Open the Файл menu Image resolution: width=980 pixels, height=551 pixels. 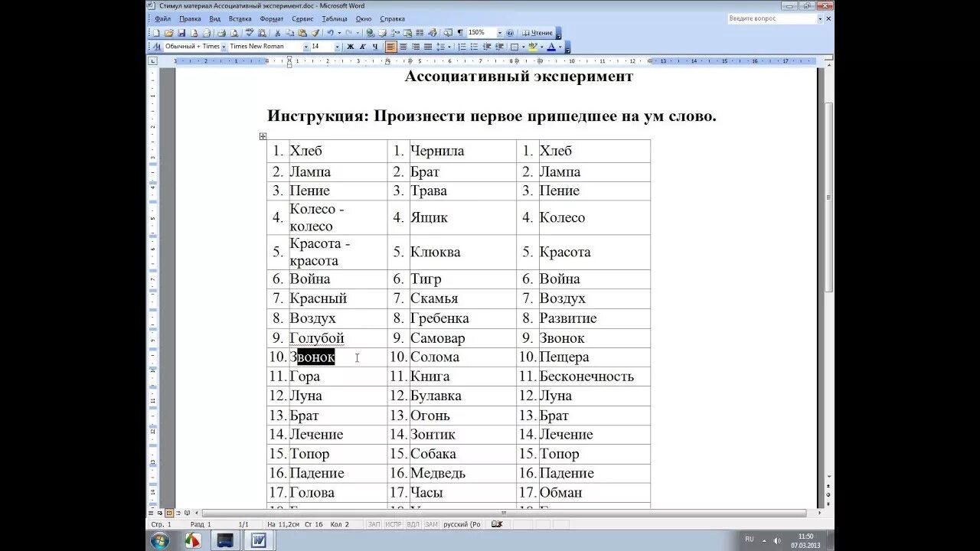point(162,18)
